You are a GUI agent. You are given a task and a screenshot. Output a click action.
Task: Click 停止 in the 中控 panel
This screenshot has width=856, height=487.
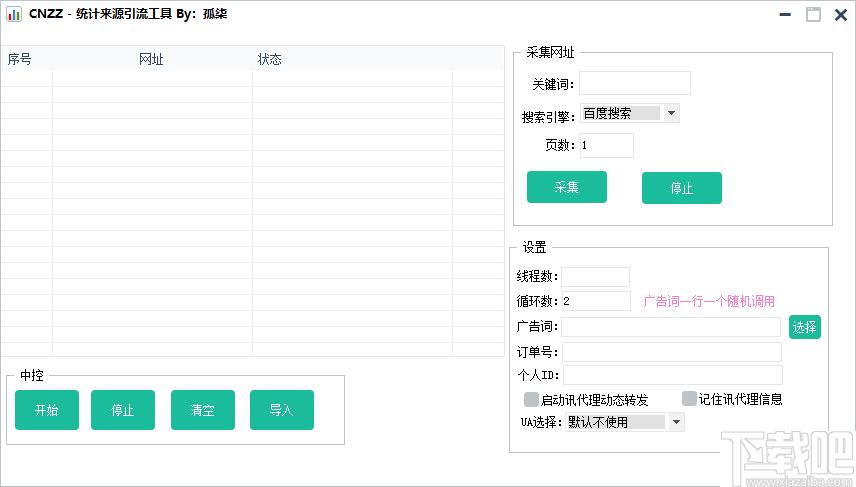(x=123, y=409)
